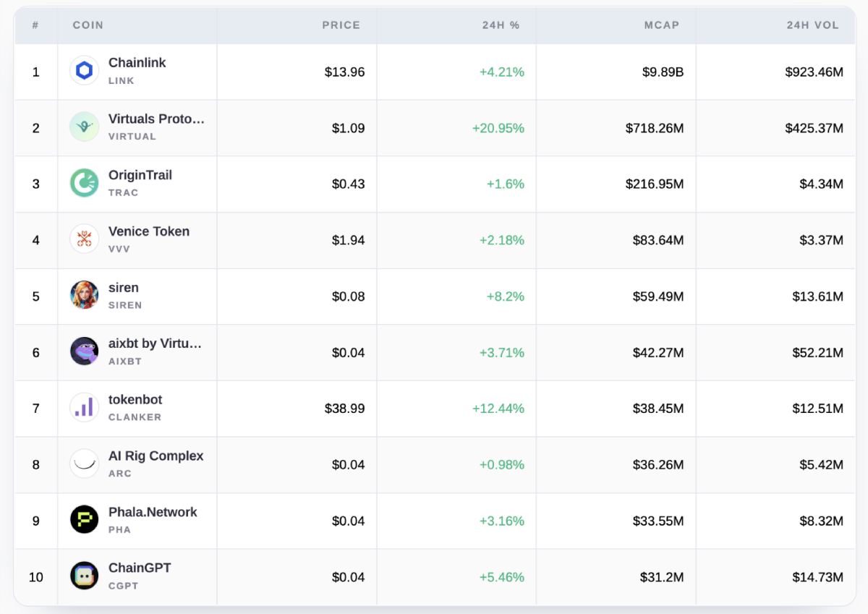This screenshot has height=614, width=868.
Task: Sort by the COIN column header
Action: 88,25
